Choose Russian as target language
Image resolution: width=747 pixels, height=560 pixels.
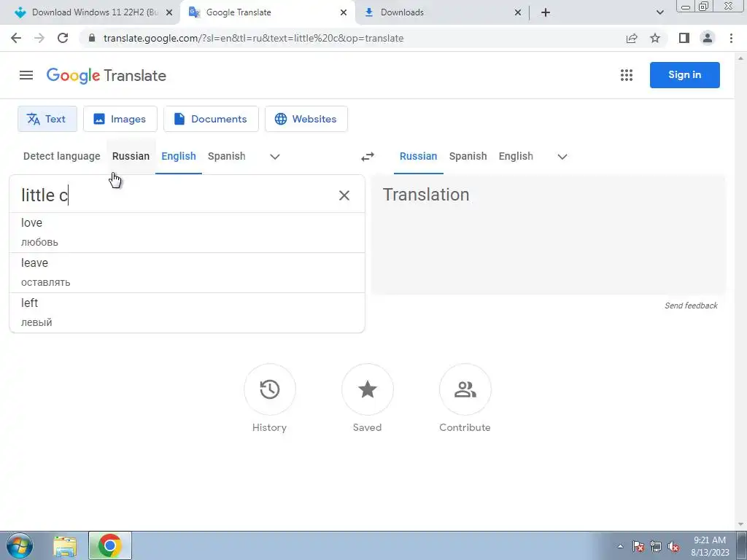[418, 156]
